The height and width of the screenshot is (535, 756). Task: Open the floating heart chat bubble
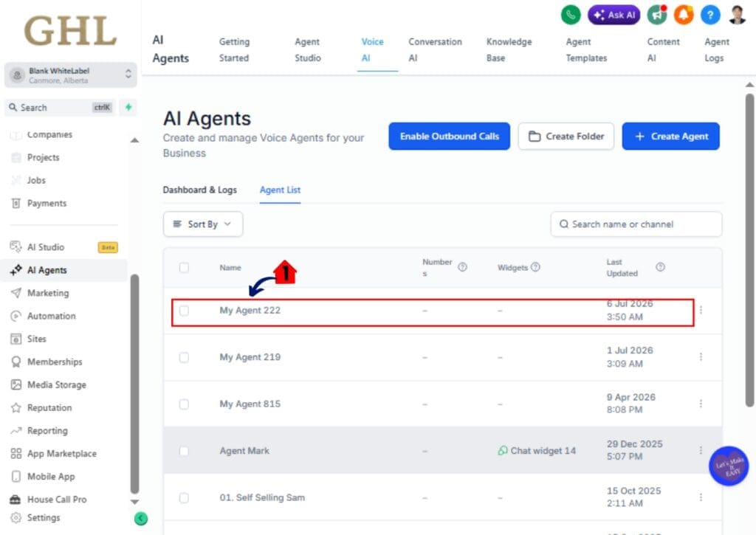point(729,466)
